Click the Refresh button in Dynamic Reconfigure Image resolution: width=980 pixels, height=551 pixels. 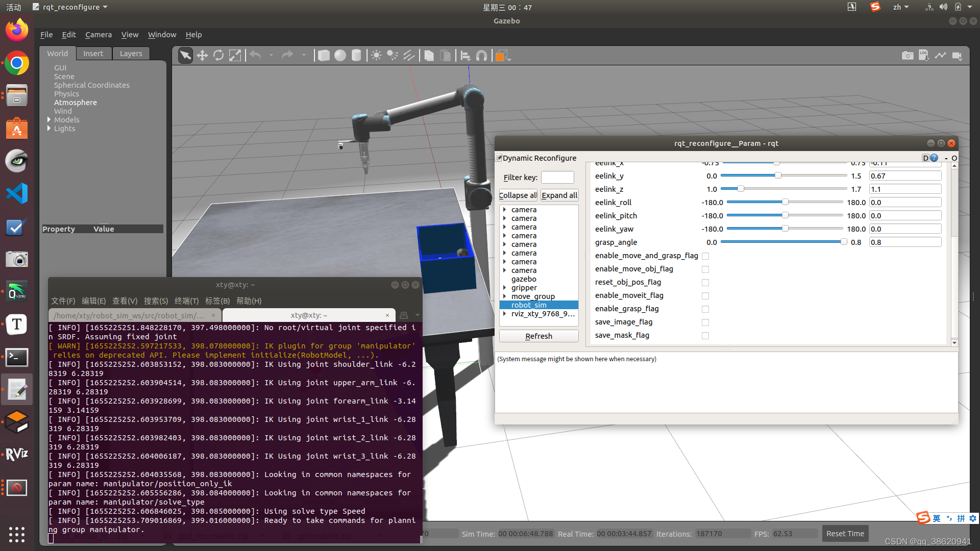[538, 336]
